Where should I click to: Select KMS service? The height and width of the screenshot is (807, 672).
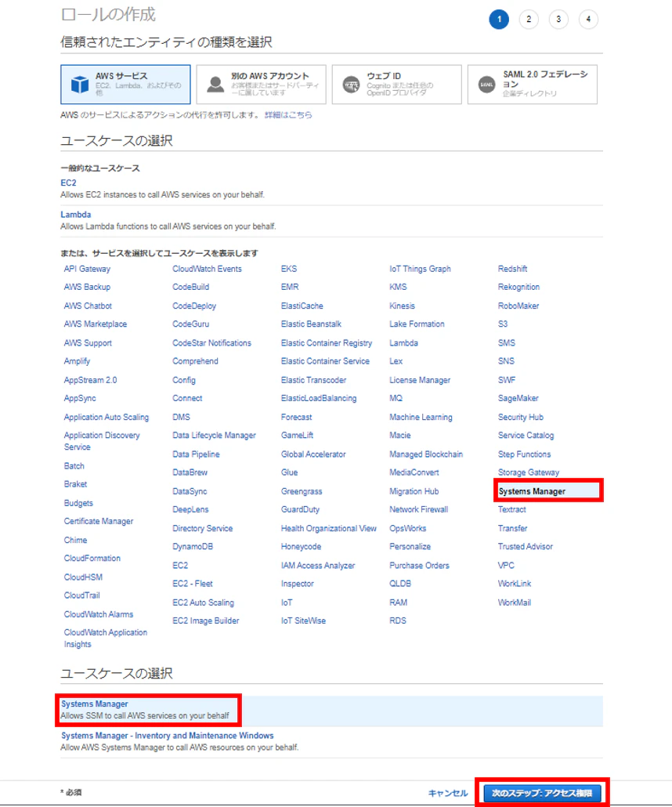pos(398,287)
